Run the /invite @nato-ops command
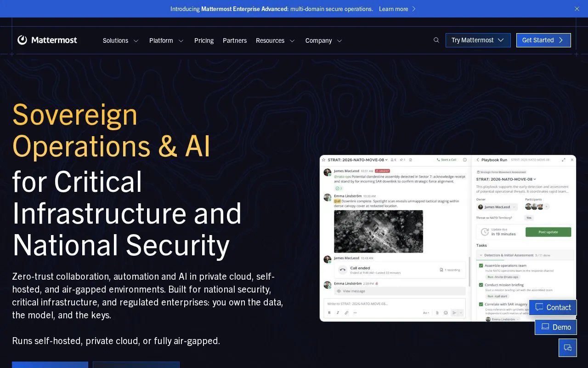Screen dimensions: 588x368 point(503,277)
